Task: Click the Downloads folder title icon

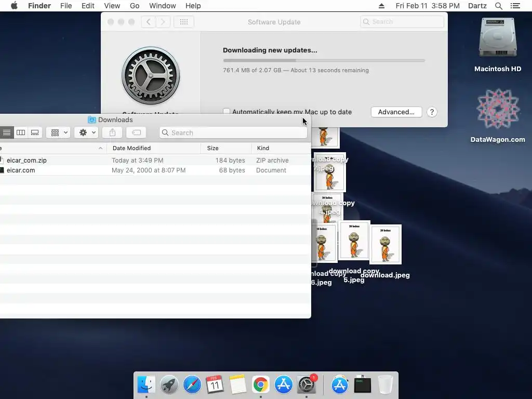Action: 91,119
